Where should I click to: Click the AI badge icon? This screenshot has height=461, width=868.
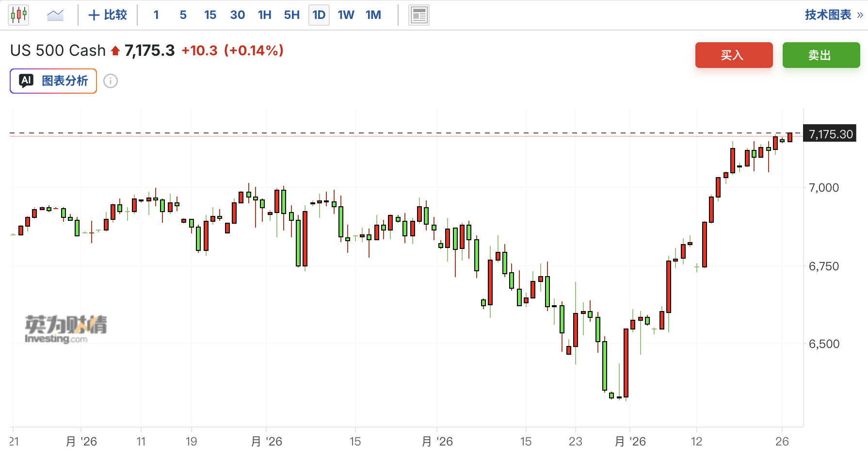pyautogui.click(x=26, y=81)
